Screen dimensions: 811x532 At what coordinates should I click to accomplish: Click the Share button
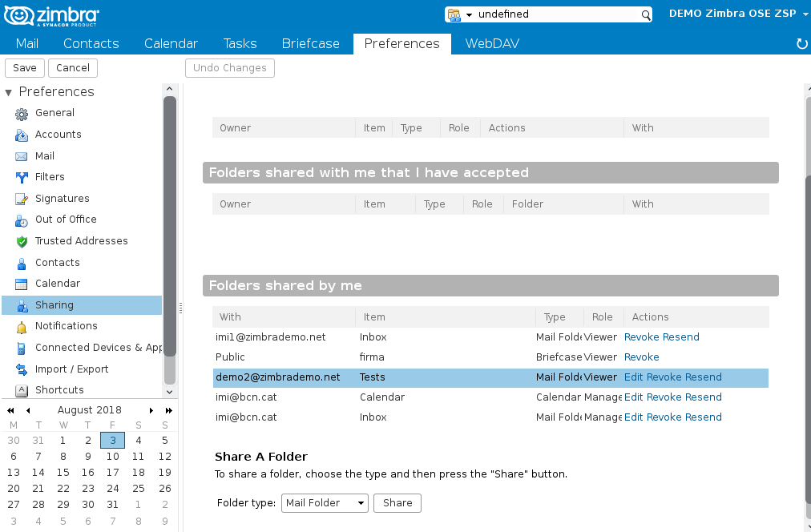397,503
